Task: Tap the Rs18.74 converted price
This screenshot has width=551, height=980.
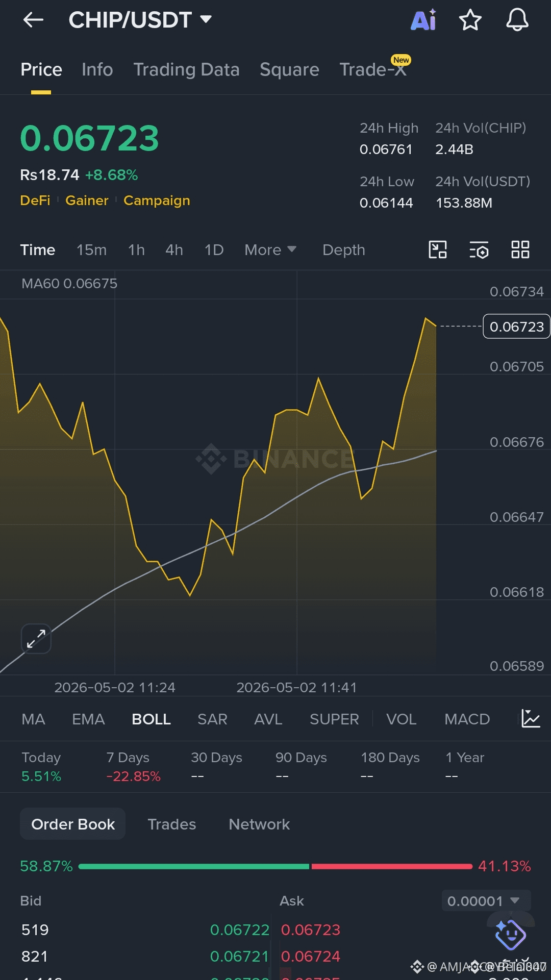Action: [x=49, y=175]
